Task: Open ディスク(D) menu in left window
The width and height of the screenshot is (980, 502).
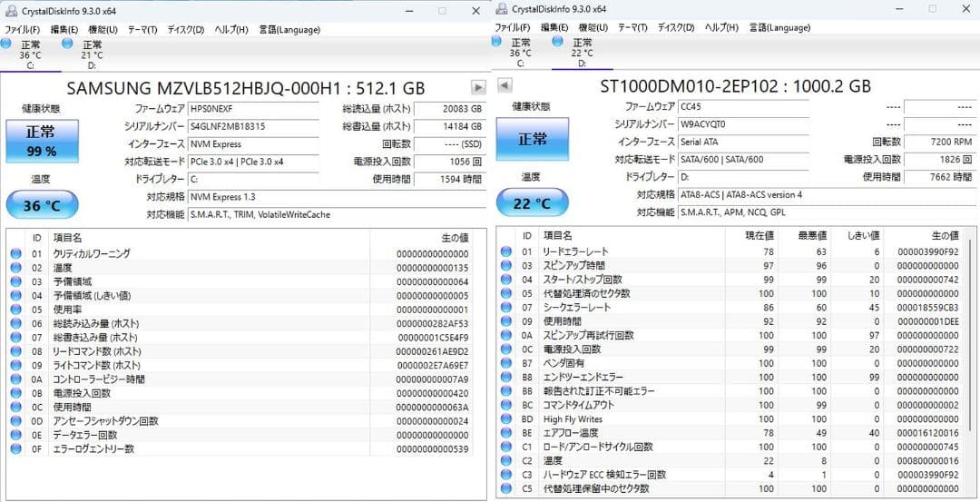Action: coord(186,29)
